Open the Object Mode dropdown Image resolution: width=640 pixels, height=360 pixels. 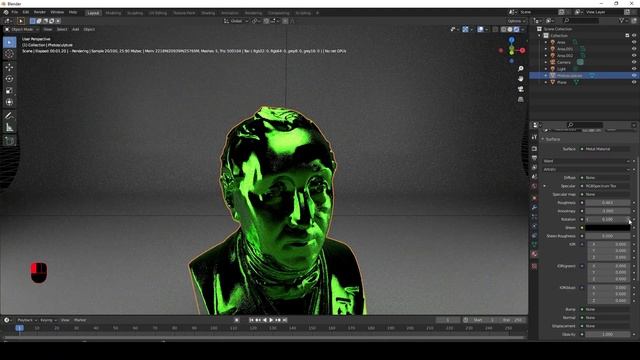[22, 29]
